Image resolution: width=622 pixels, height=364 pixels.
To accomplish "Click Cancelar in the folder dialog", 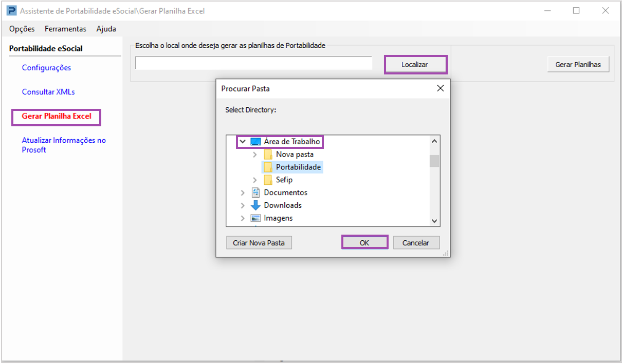I will pyautogui.click(x=416, y=243).
